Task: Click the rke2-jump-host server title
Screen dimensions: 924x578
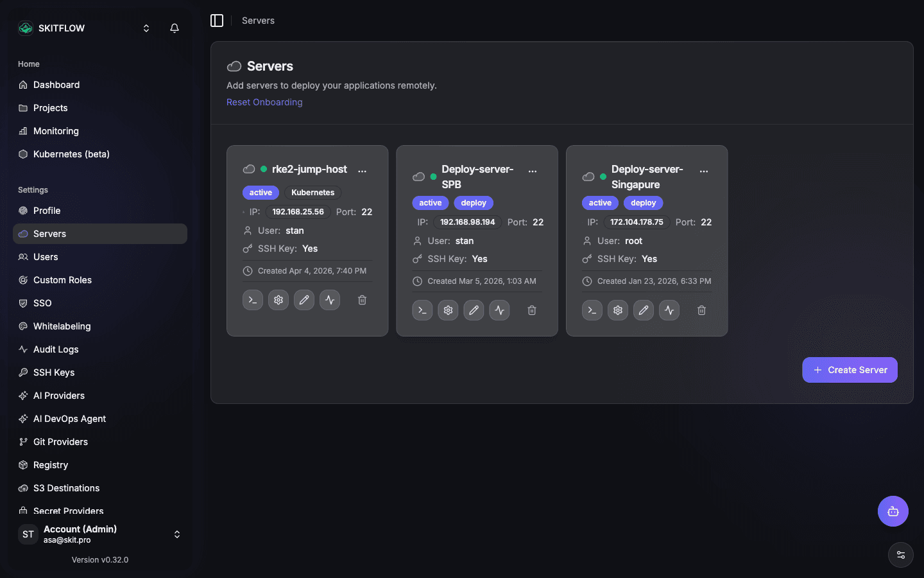Action: tap(309, 169)
